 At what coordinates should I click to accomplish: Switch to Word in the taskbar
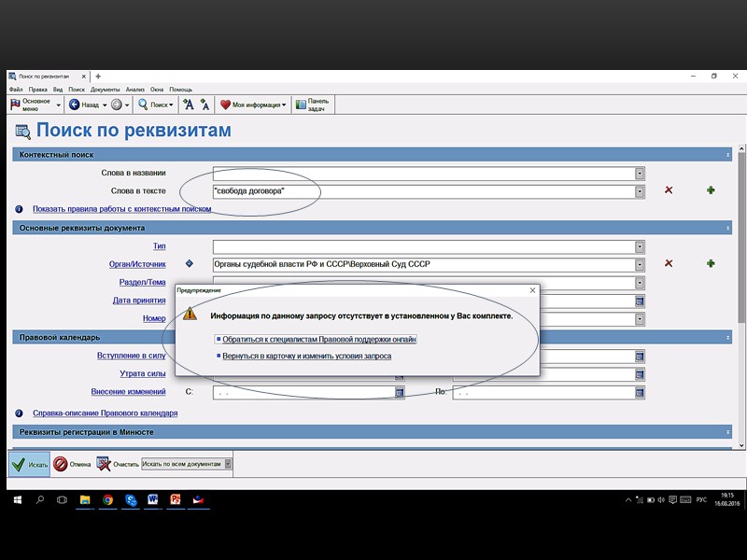tap(153, 499)
